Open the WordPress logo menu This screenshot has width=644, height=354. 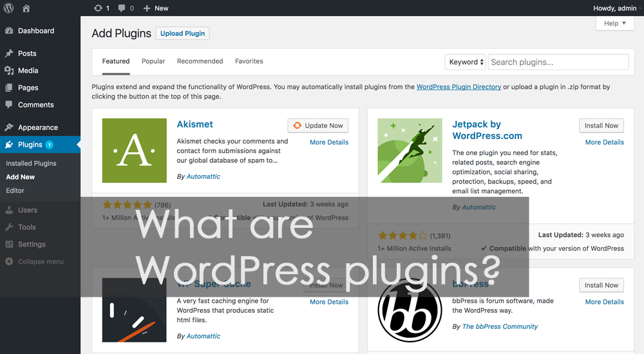[x=8, y=8]
